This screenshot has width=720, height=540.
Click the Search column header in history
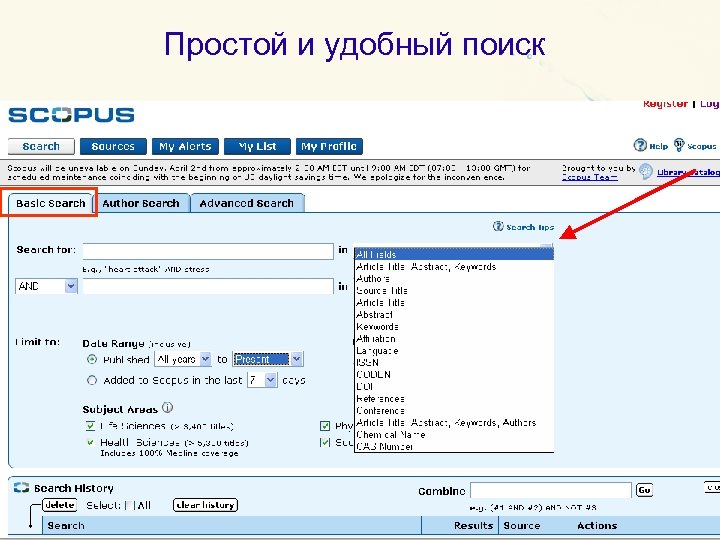pos(66,525)
